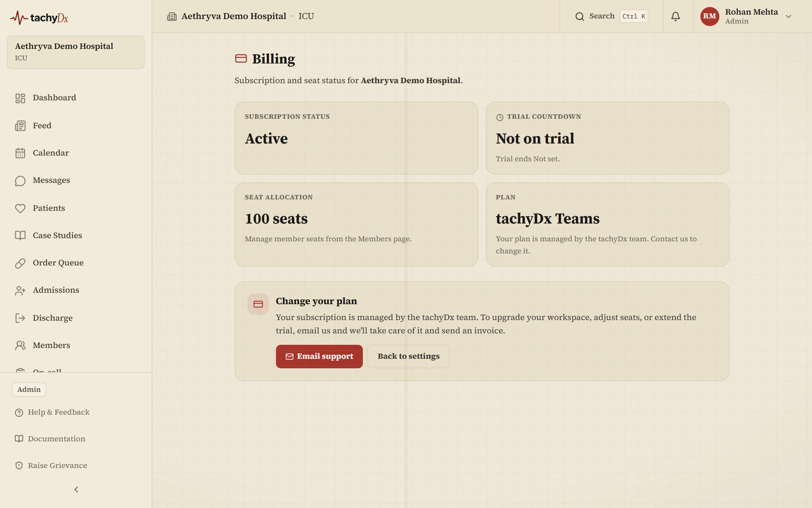This screenshot has height=508, width=812.
Task: Click the Order Queue pill icon
Action: click(20, 263)
